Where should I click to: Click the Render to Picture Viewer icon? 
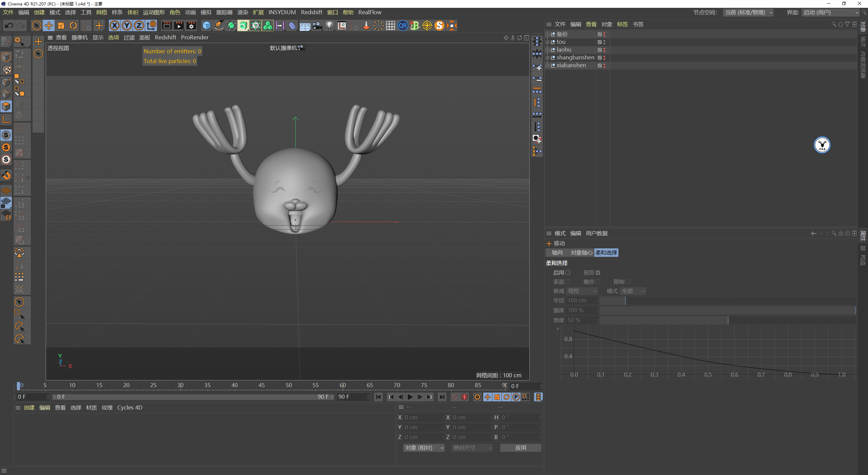179,25
